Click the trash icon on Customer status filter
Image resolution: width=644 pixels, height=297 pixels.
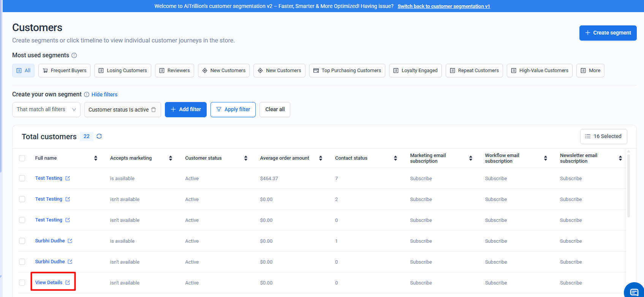153,110
